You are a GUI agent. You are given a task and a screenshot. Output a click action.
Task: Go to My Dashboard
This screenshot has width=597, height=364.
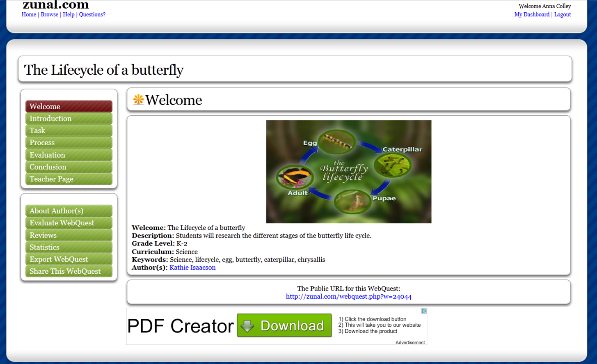(x=532, y=14)
